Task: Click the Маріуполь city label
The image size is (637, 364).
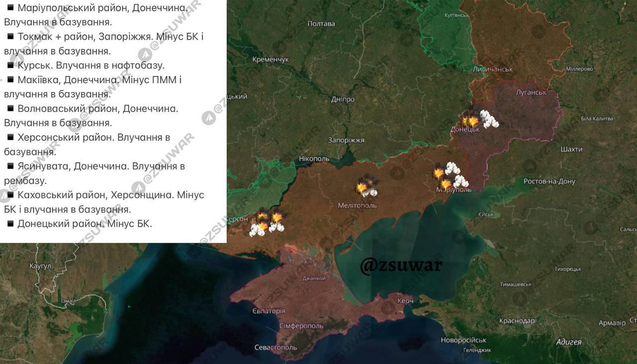Action: (x=453, y=190)
